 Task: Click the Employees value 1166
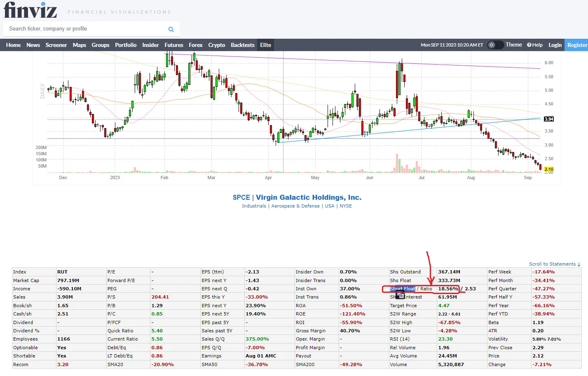(63, 339)
